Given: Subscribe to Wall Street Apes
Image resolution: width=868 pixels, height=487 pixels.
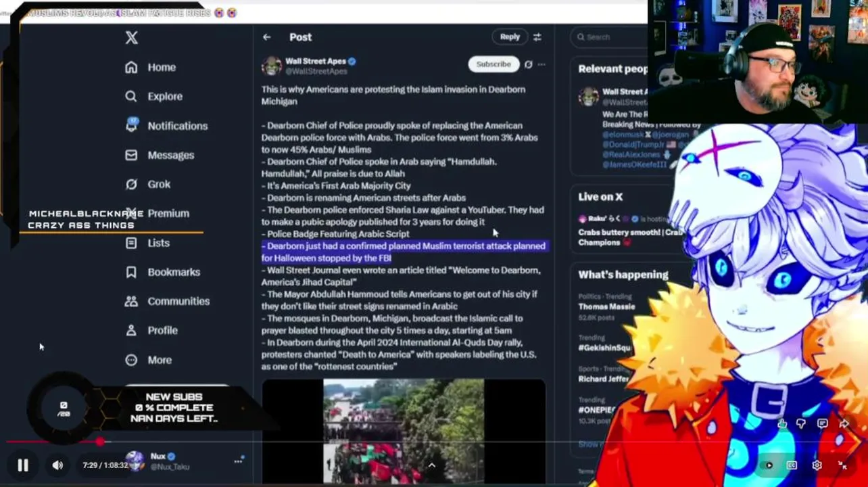Looking at the screenshot, I should (x=493, y=64).
